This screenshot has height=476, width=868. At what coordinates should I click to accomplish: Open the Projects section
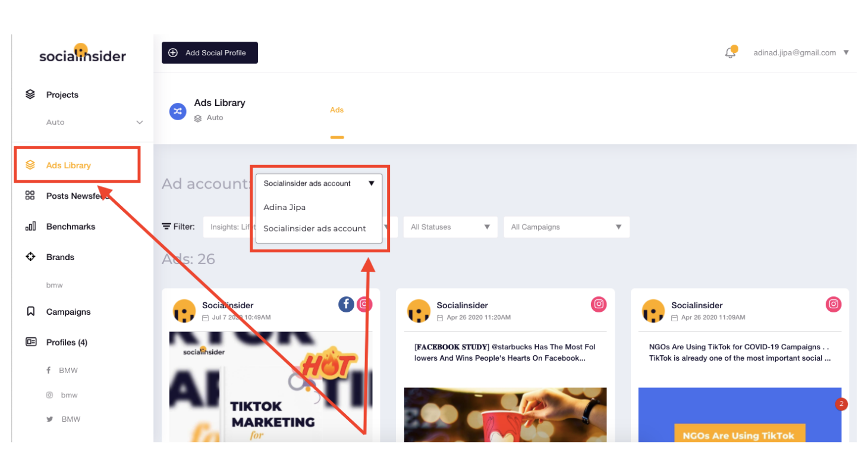tap(62, 95)
